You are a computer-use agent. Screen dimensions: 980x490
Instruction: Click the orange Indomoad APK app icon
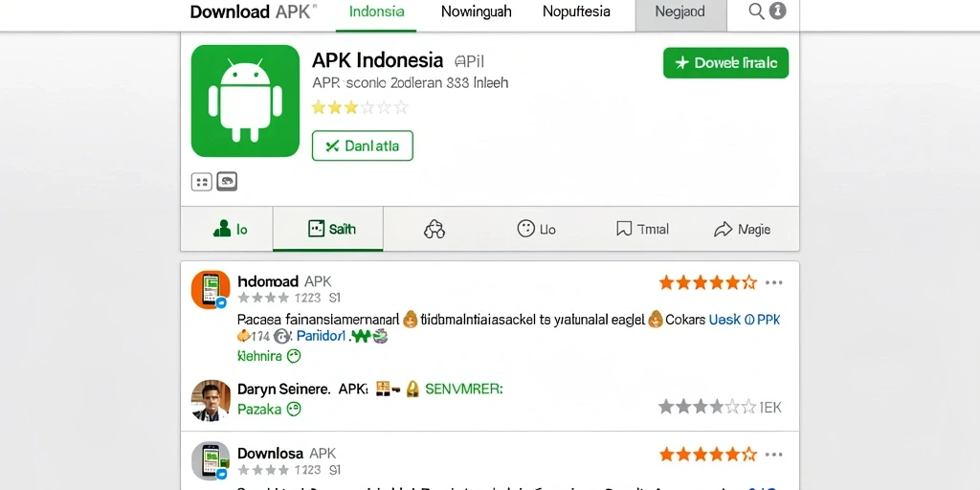point(211,289)
